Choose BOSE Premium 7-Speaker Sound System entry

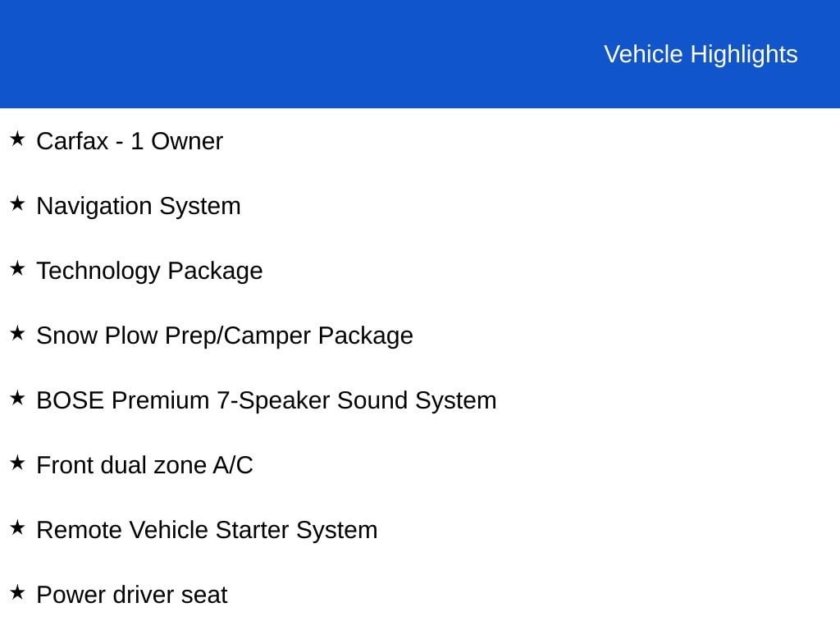(267, 400)
